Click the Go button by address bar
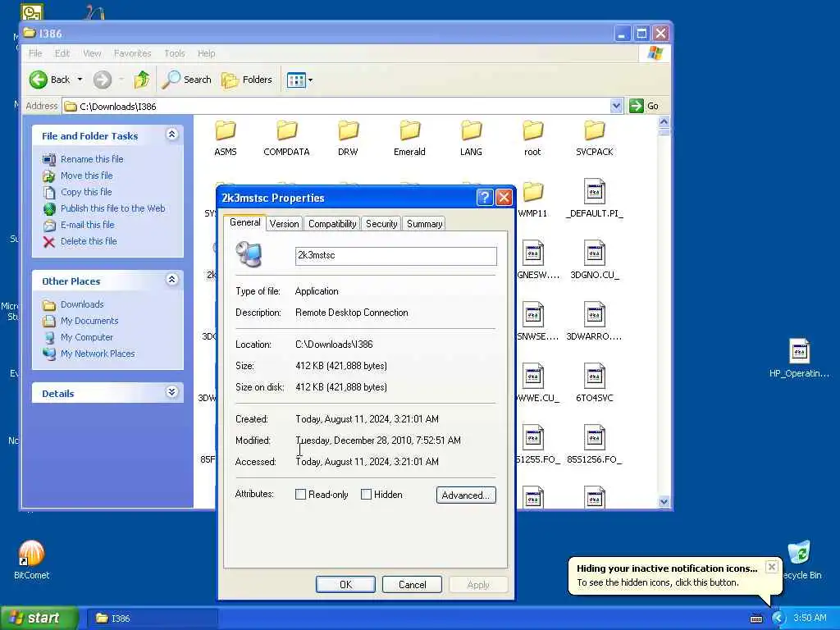The image size is (840, 630). [x=645, y=106]
